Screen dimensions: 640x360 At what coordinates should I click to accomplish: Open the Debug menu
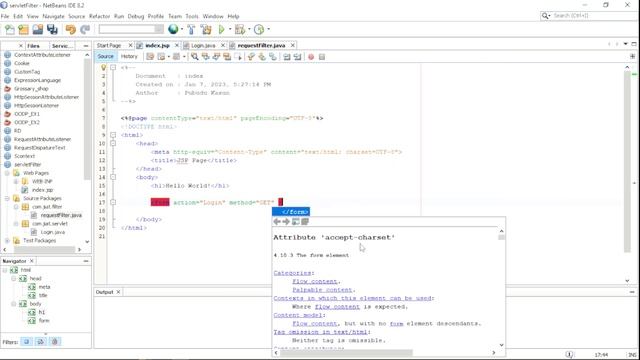pyautogui.click(x=136, y=16)
